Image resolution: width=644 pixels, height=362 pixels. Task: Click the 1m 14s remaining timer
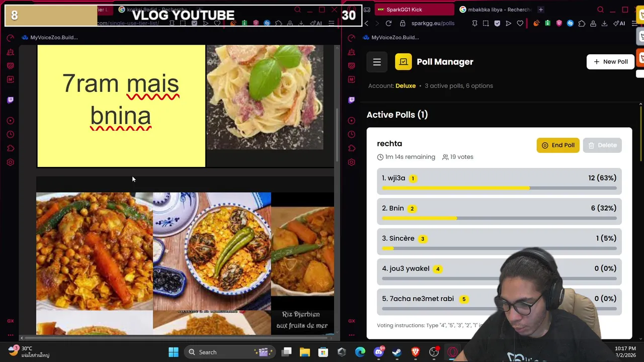click(406, 157)
